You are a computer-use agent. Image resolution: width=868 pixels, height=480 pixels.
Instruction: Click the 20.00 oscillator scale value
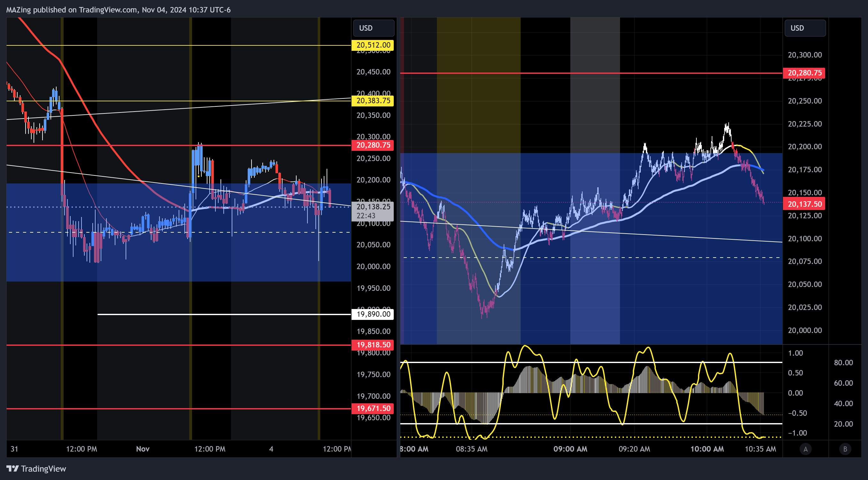click(x=843, y=424)
